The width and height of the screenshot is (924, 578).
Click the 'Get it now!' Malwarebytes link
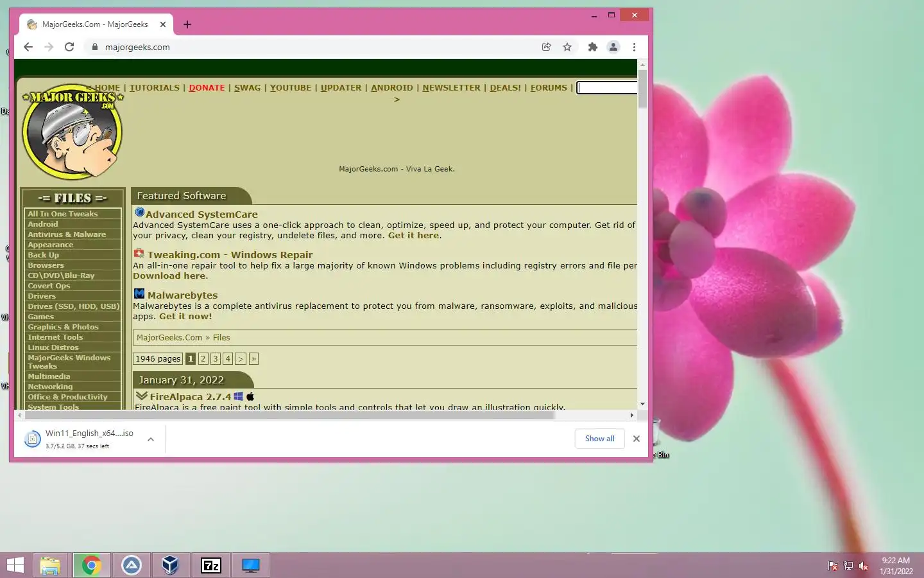pos(185,317)
